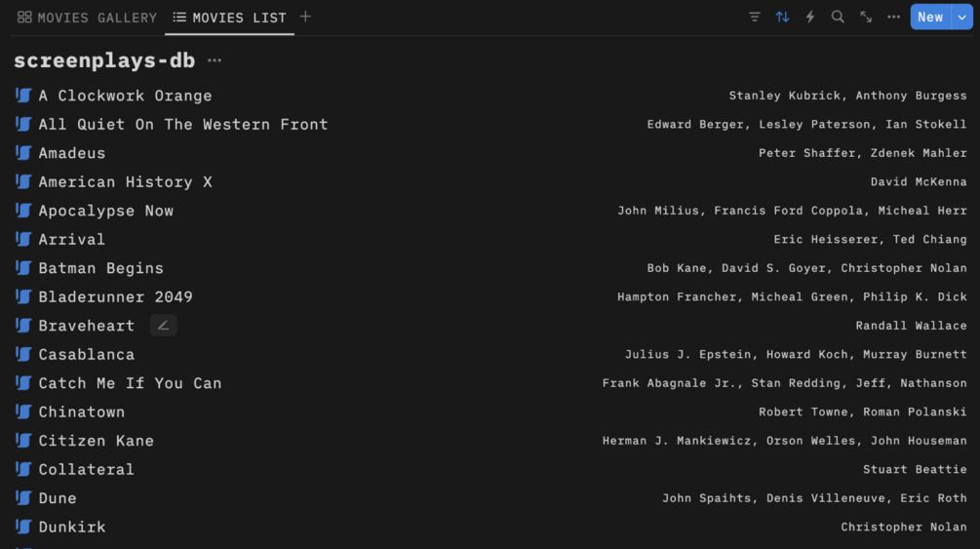Screen dimensions: 980x549
Task: Expand the New button dropdown arrow
Action: (x=962, y=17)
